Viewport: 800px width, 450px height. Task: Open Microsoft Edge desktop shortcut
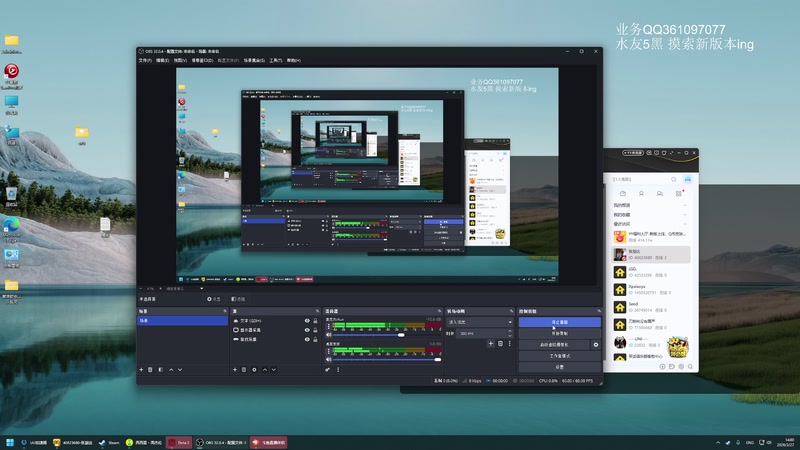11,229
